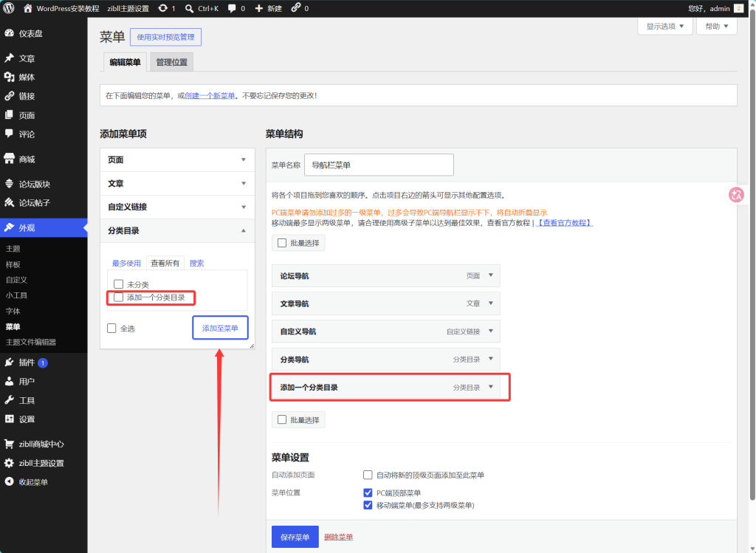
Task: Click the home icon beside WordPress安装教程
Action: [x=27, y=8]
